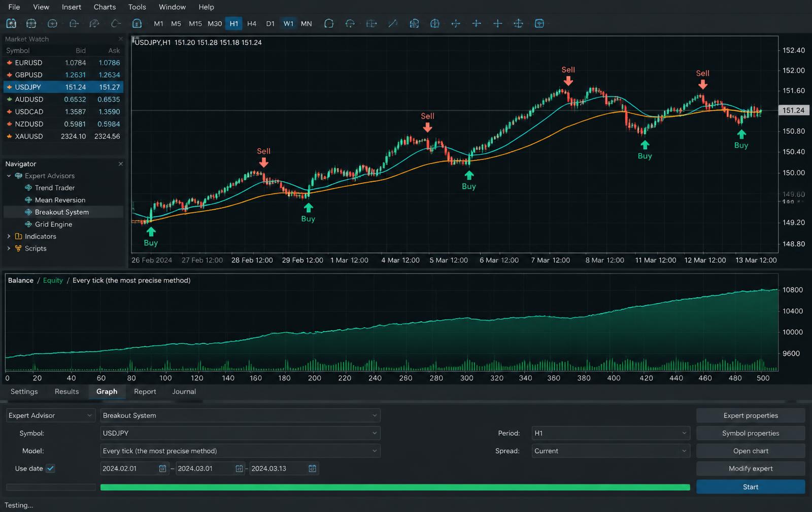Click the Indicators folder icon
Viewport: 812px width, 512px height.
click(x=19, y=236)
